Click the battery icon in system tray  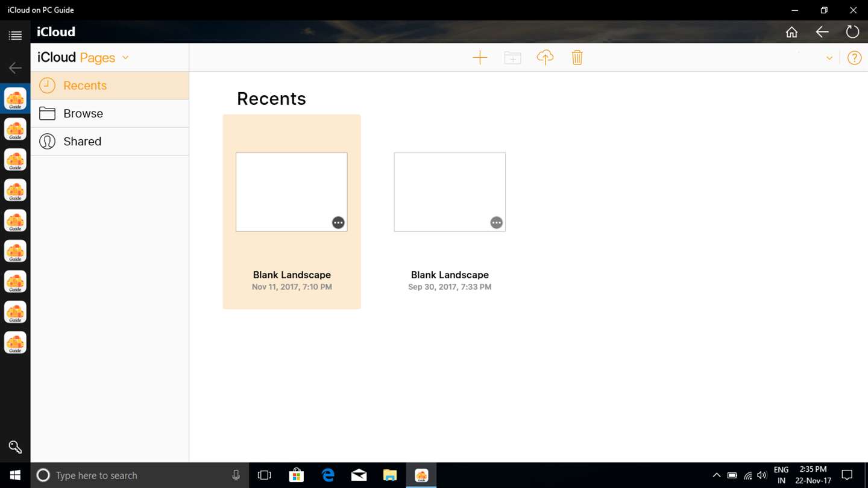coord(732,475)
